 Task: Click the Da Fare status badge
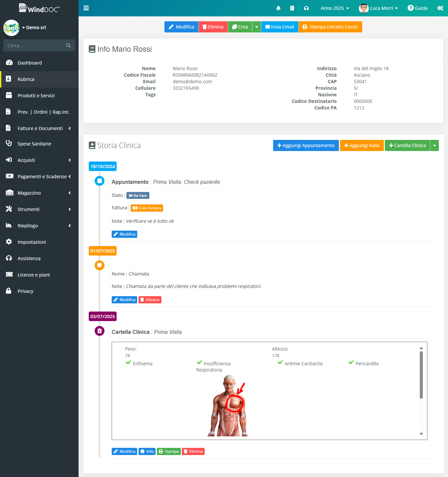point(138,196)
